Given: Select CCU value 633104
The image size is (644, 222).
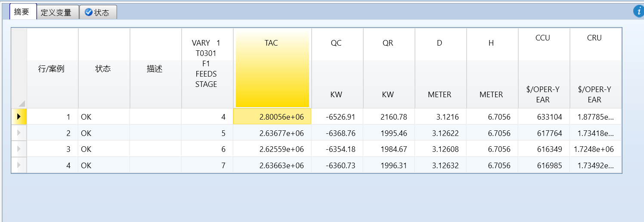Looking at the screenshot, I should click(x=544, y=117).
